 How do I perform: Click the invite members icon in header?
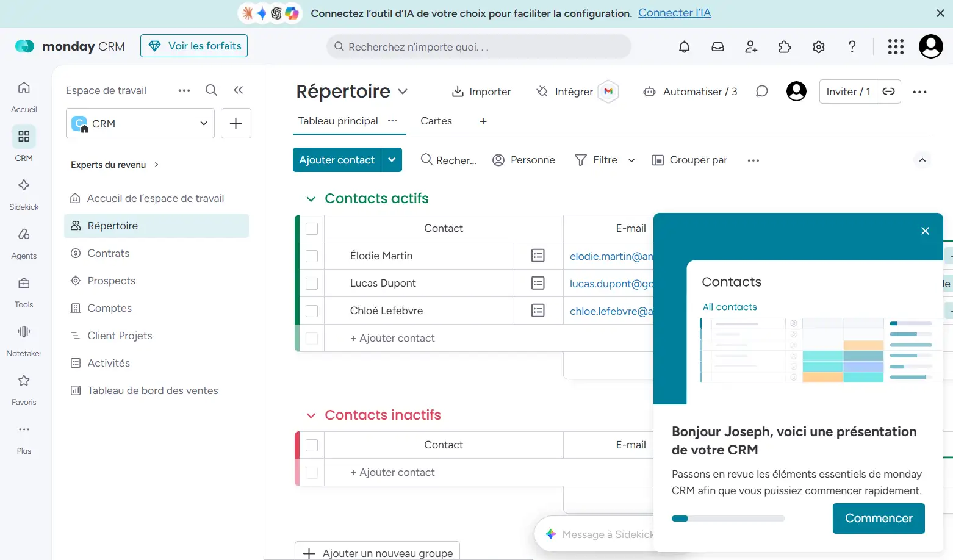coord(751,47)
